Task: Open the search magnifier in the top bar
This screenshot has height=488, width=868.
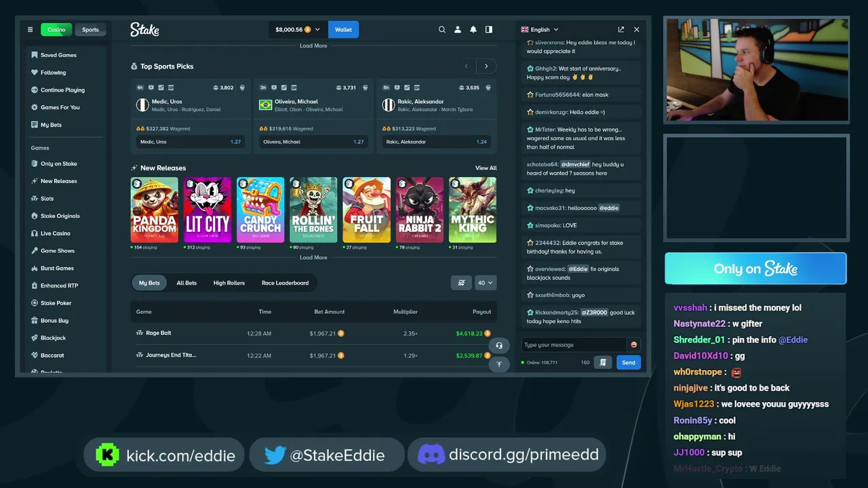Action: pyautogui.click(x=442, y=30)
